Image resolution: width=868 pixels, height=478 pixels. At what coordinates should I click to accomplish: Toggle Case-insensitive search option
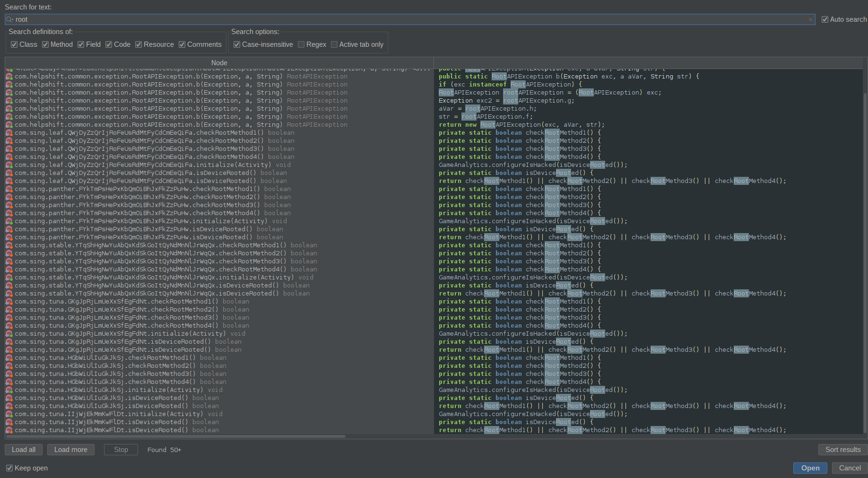coord(237,44)
